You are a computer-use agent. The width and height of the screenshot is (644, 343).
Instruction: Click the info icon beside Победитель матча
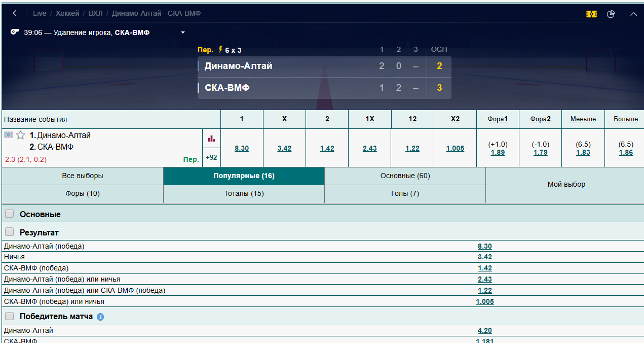click(x=100, y=317)
